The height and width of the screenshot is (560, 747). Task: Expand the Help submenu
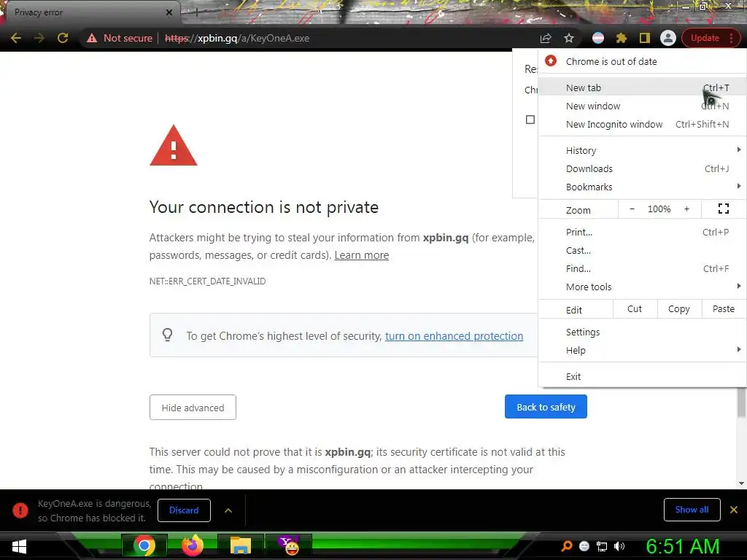click(642, 350)
